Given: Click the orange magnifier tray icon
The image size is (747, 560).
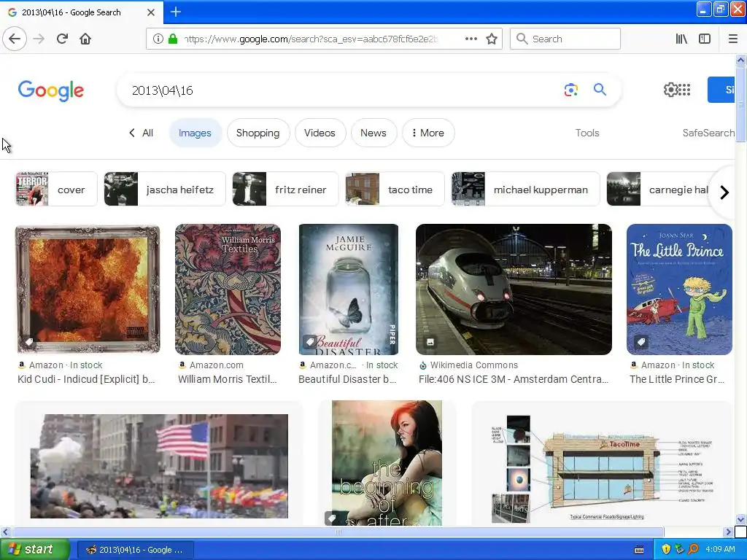Looking at the screenshot, I should click(693, 549).
